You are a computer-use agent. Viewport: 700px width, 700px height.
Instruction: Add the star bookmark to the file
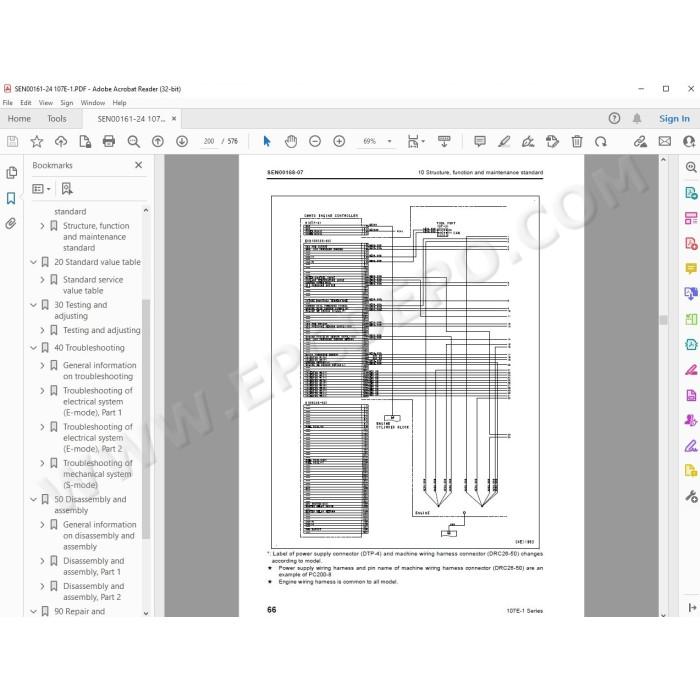37,142
